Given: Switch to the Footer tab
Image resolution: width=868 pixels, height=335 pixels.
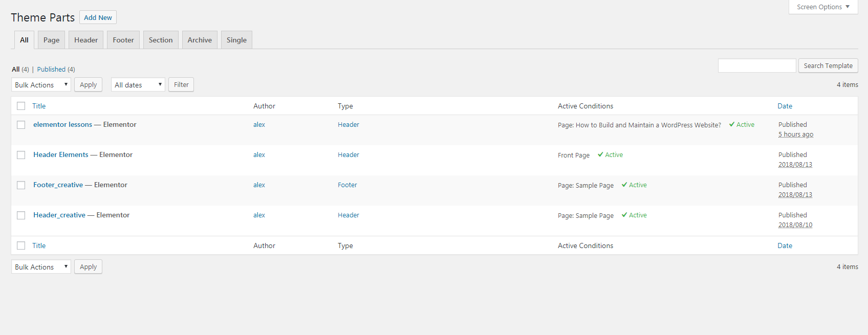Looking at the screenshot, I should [x=123, y=40].
